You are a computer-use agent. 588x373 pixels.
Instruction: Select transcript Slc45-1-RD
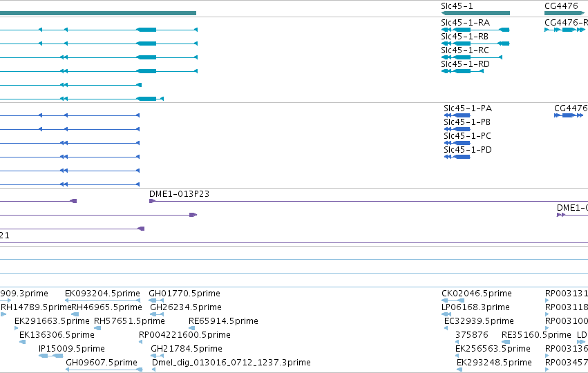462,71
